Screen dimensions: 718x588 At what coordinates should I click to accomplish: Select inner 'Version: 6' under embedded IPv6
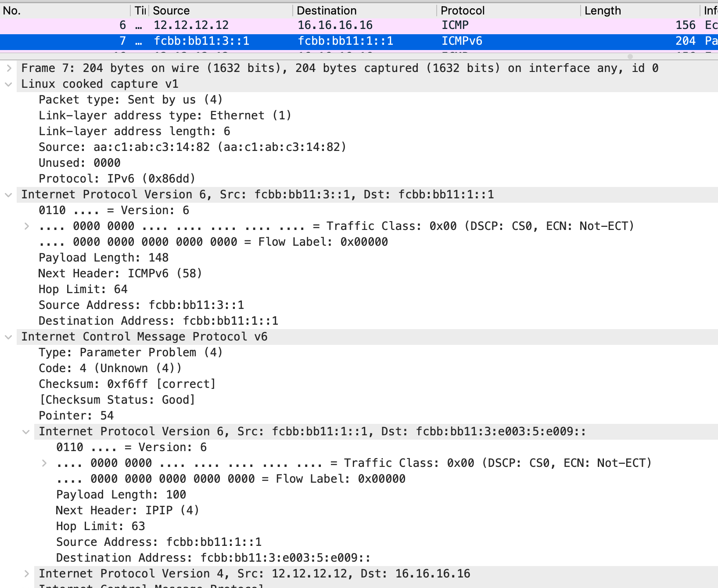pyautogui.click(x=132, y=447)
